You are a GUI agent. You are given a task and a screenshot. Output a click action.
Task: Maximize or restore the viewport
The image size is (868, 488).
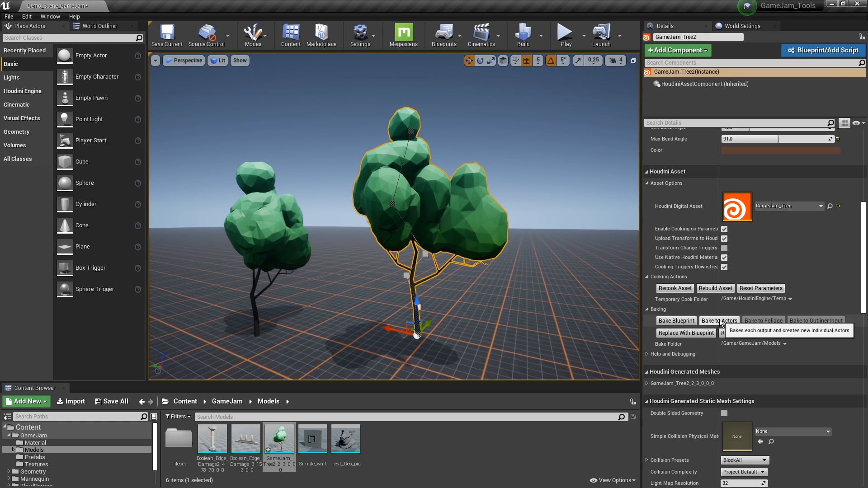tap(633, 61)
